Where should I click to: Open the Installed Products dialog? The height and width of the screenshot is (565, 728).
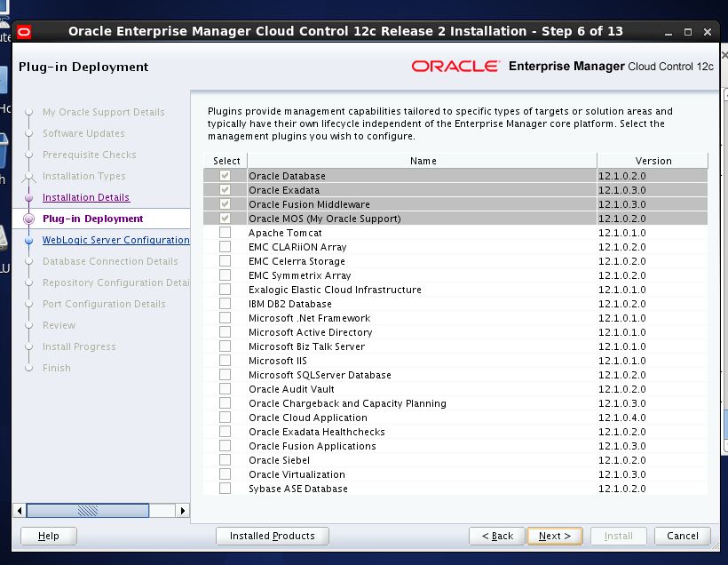click(272, 536)
